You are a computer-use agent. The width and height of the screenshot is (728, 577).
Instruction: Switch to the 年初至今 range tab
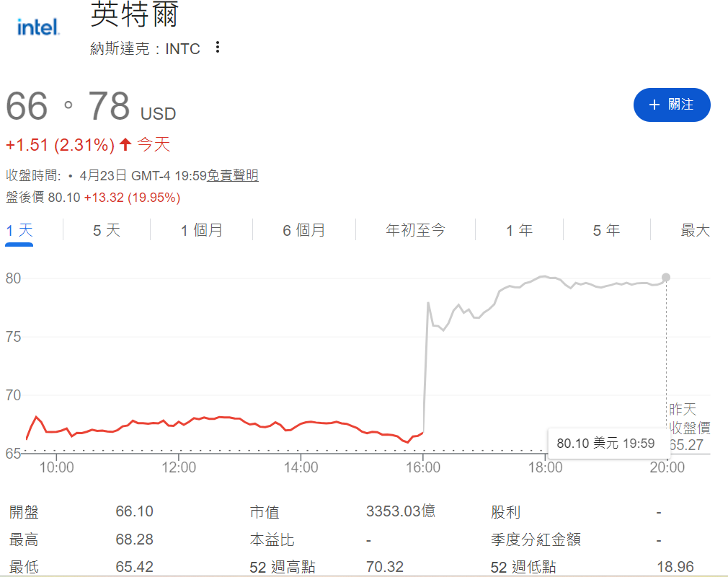415,229
